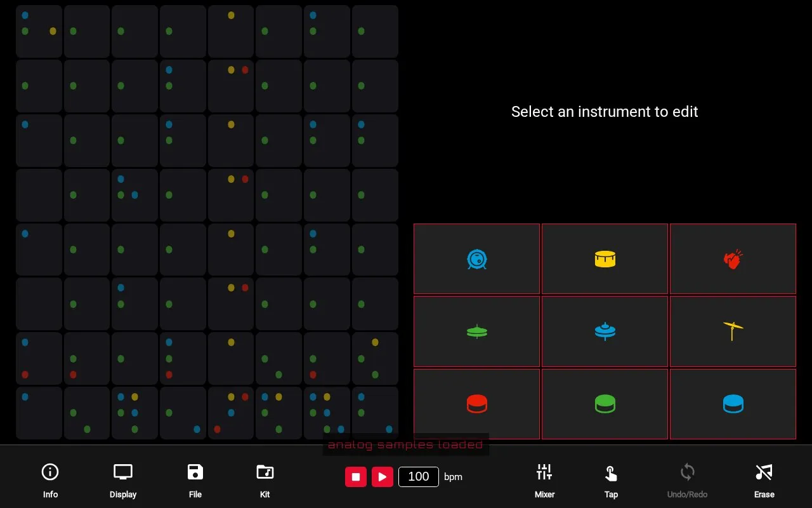
Task: Tap the tempo with Tap button
Action: [x=611, y=480]
